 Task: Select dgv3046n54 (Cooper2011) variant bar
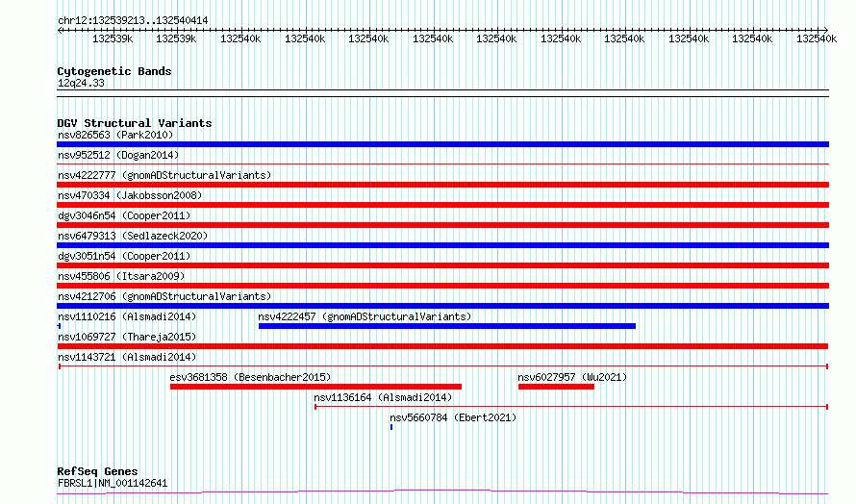[442, 225]
